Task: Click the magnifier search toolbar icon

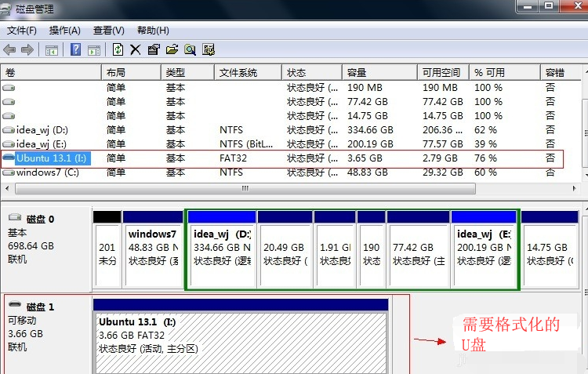Action: click(190, 50)
